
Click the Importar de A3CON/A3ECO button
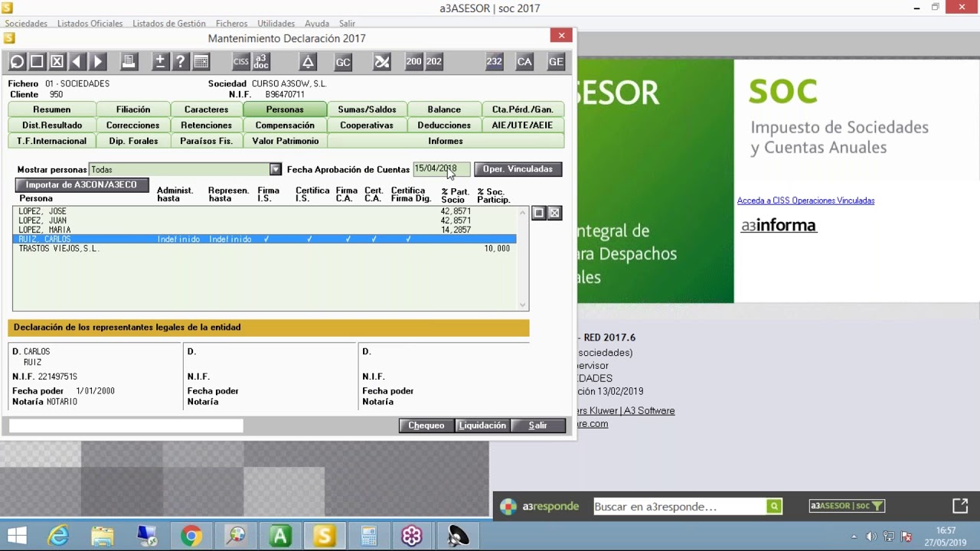click(81, 185)
